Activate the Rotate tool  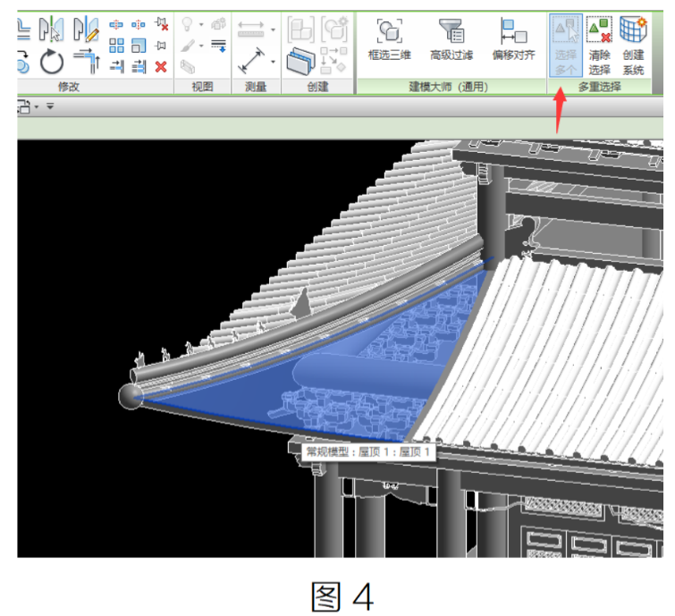(x=52, y=62)
